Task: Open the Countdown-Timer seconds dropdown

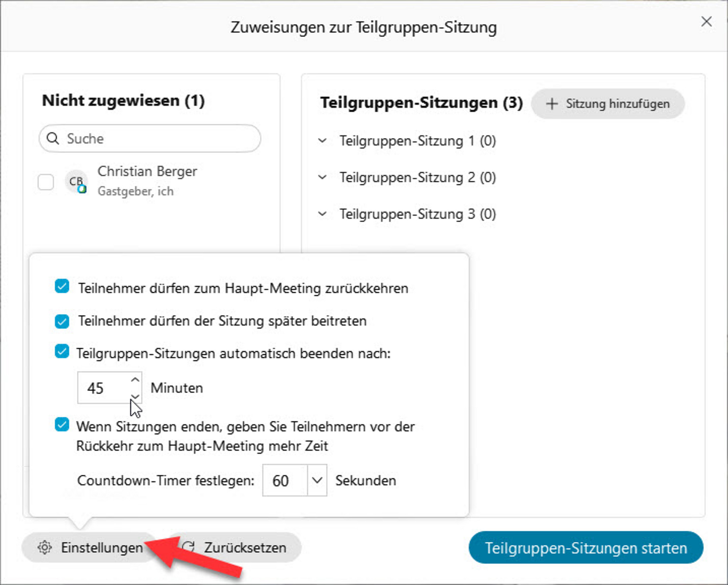Action: 317,480
